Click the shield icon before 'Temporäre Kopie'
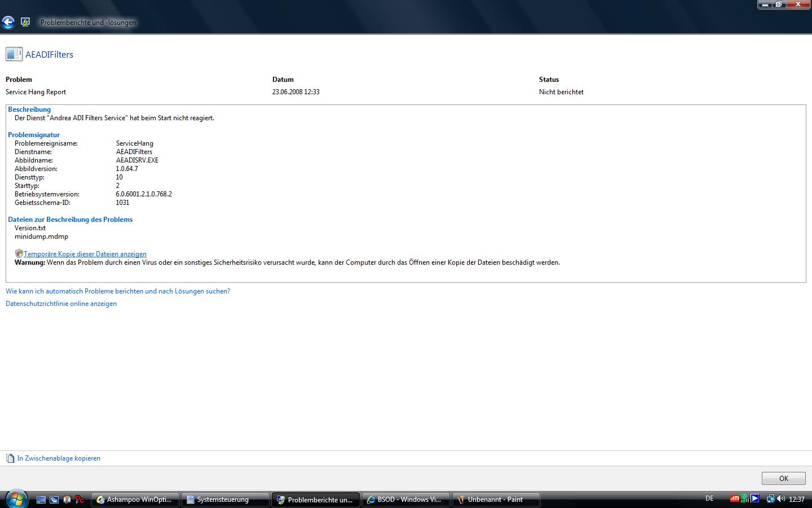The width and height of the screenshot is (812, 508). (x=19, y=253)
